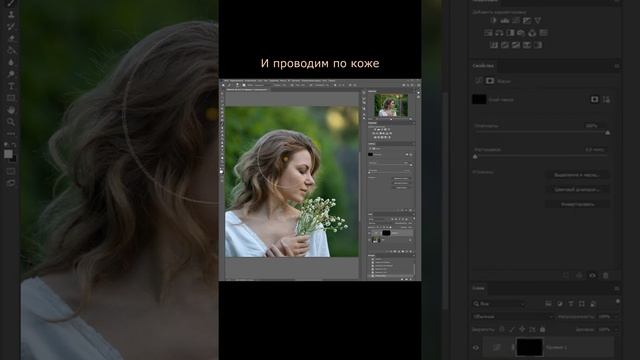Screen dimensions: 640x360
Task: Open the Свойства panel tab
Action: point(483,66)
